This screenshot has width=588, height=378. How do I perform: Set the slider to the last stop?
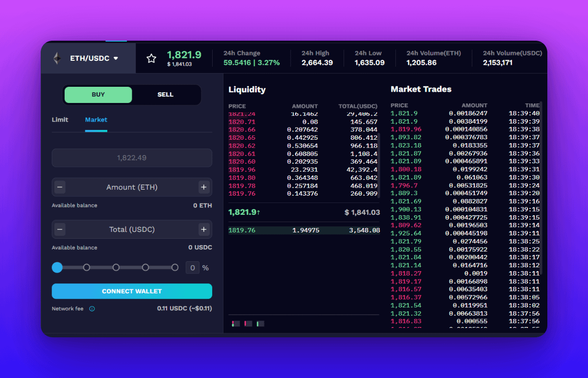[x=175, y=268]
